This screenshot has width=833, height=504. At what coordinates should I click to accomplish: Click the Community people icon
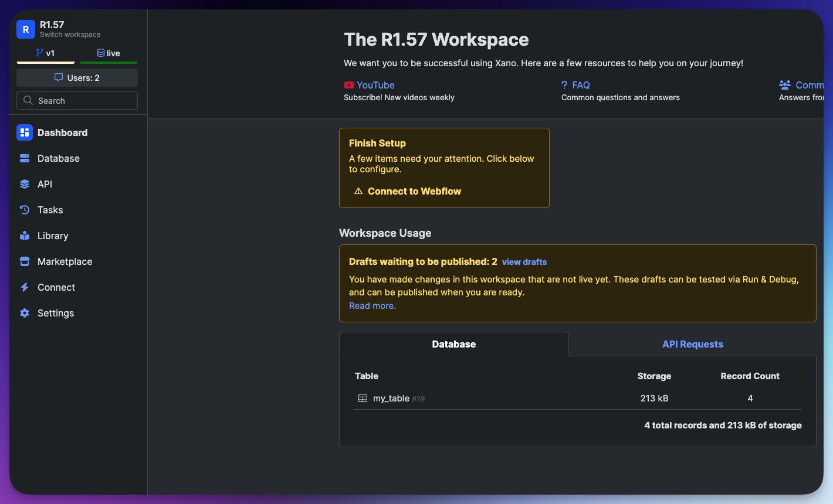785,85
